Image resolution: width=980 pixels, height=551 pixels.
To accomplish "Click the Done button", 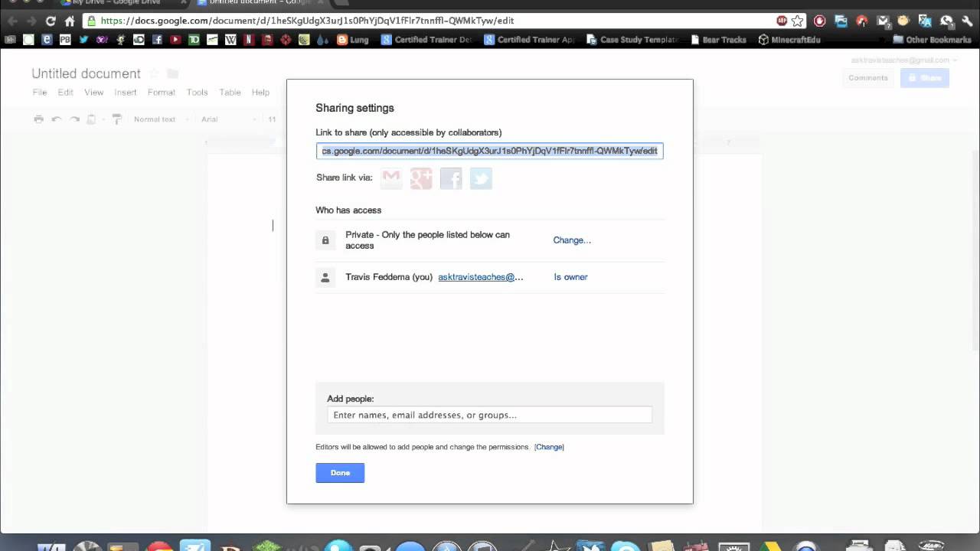I will point(340,473).
